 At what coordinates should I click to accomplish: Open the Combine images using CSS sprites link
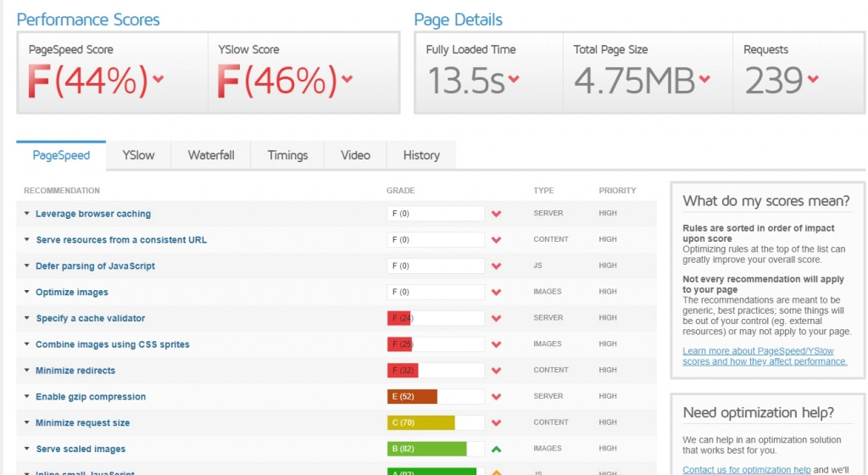(113, 344)
